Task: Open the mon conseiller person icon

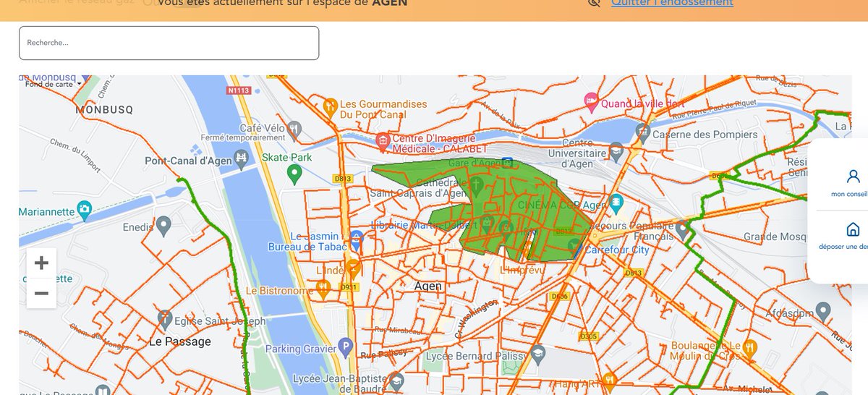Action: [854, 176]
